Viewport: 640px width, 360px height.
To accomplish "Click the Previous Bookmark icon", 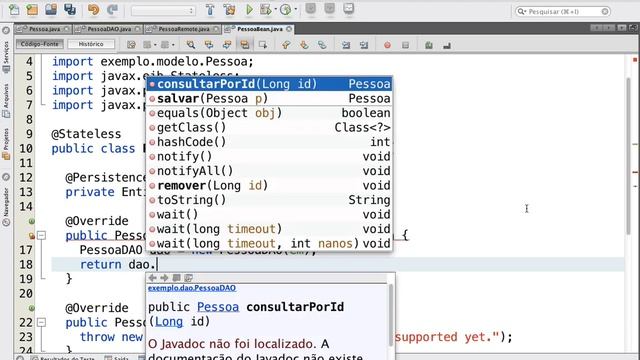I will click(x=286, y=45).
